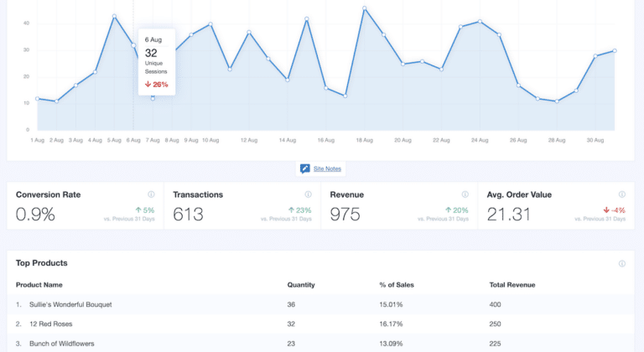Click the 5% conversion increase indicator
Screen dimensions: 644x352
point(145,210)
